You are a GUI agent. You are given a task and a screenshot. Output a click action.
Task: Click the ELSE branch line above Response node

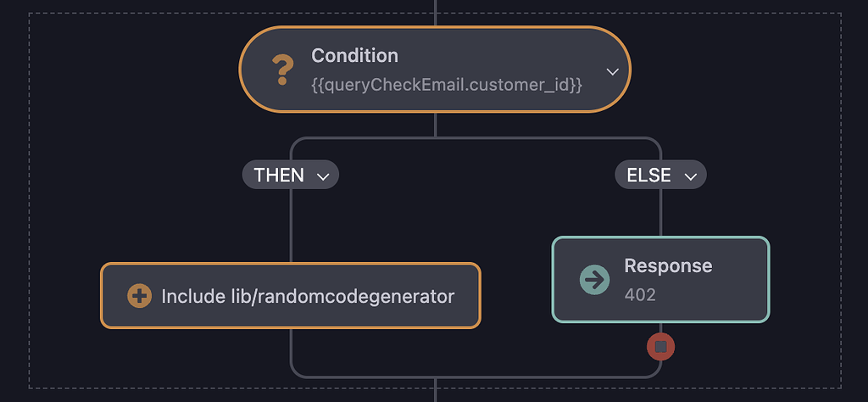click(x=661, y=212)
